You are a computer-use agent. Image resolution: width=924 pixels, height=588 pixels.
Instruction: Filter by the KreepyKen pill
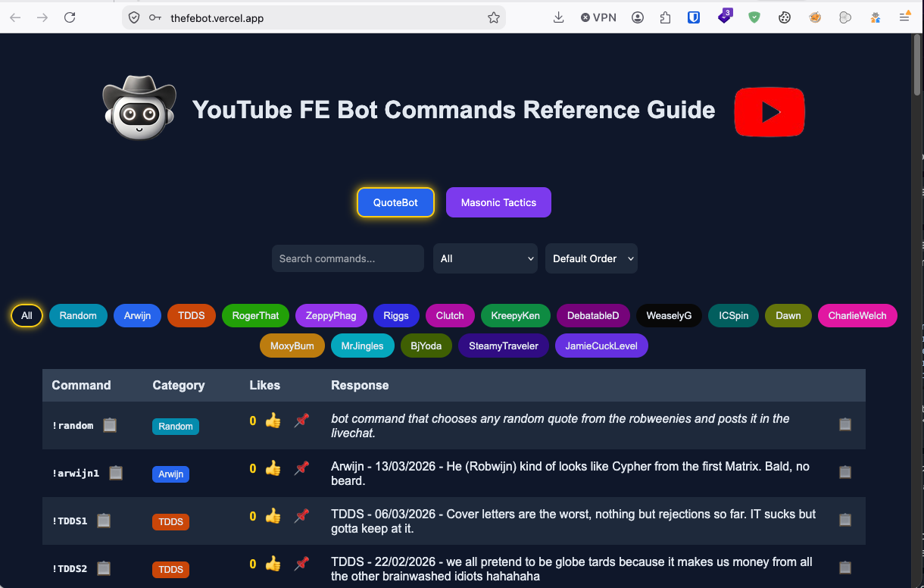click(x=516, y=315)
